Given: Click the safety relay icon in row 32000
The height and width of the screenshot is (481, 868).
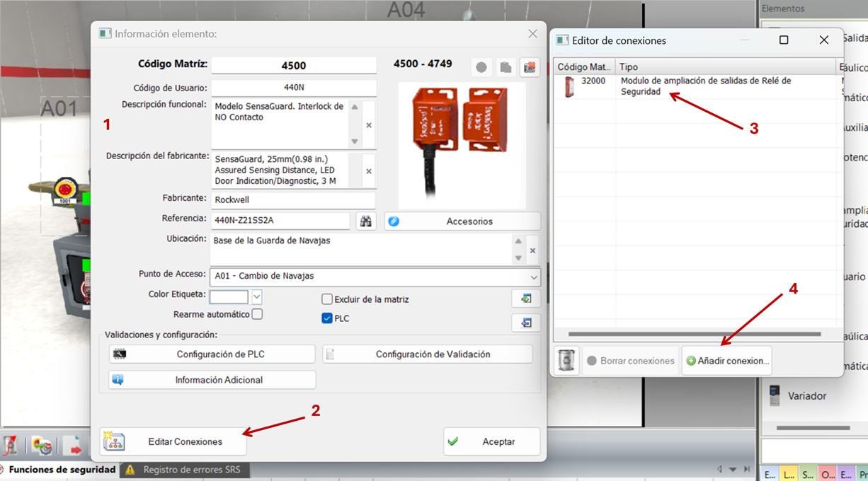Looking at the screenshot, I should click(x=569, y=87).
